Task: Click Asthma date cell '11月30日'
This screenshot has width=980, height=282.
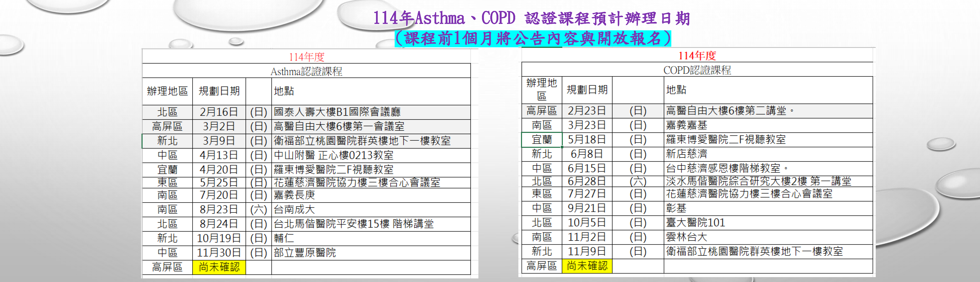Action: pyautogui.click(x=219, y=253)
